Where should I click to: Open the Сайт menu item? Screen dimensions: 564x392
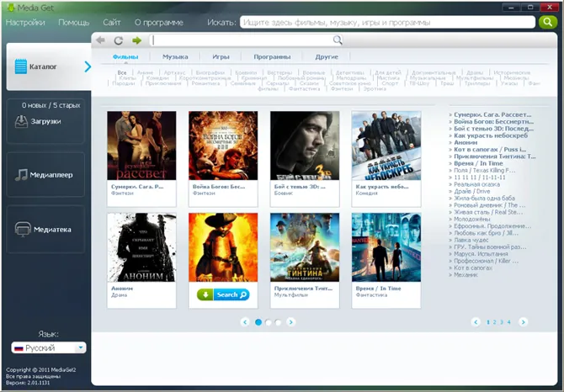(111, 23)
